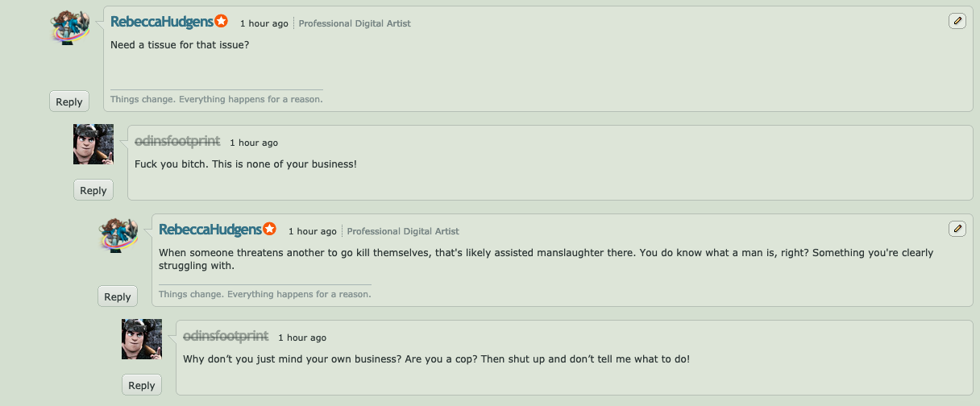Open RebeccaHudgens avatar on the manslaughter comment
The height and width of the screenshot is (406, 980).
(x=118, y=234)
